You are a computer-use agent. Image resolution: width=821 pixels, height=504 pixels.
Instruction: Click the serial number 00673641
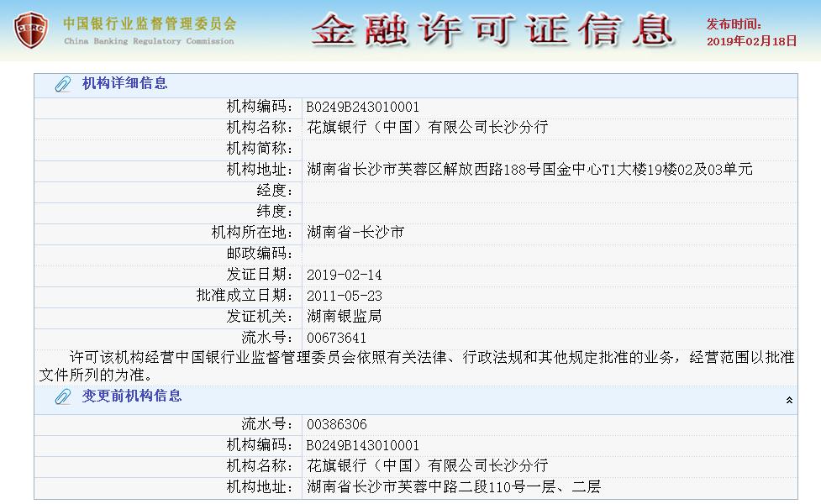coord(337,338)
